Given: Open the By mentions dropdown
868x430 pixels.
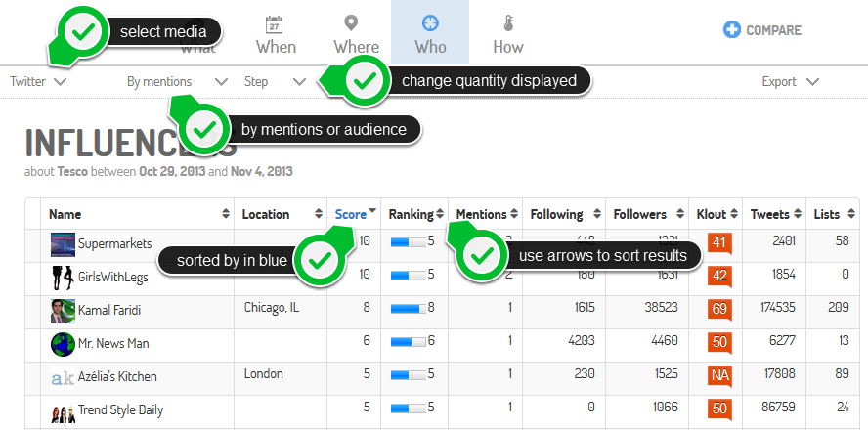Looking at the screenshot, I should [177, 82].
